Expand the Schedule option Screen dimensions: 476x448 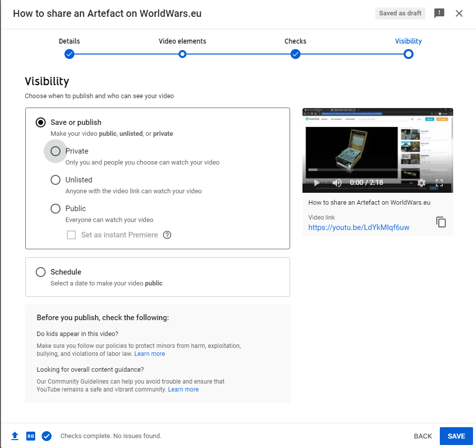[41, 272]
